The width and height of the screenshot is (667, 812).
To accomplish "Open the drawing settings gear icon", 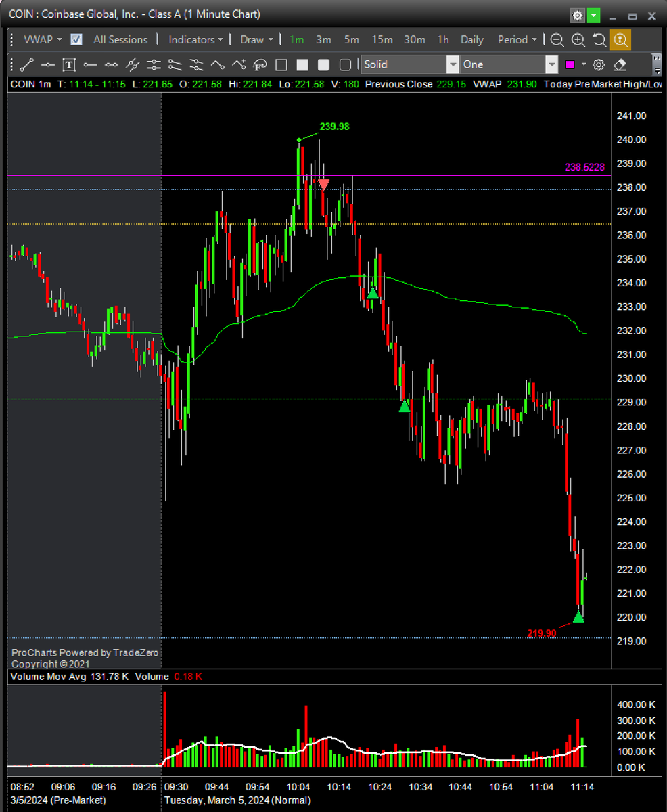I will click(599, 64).
